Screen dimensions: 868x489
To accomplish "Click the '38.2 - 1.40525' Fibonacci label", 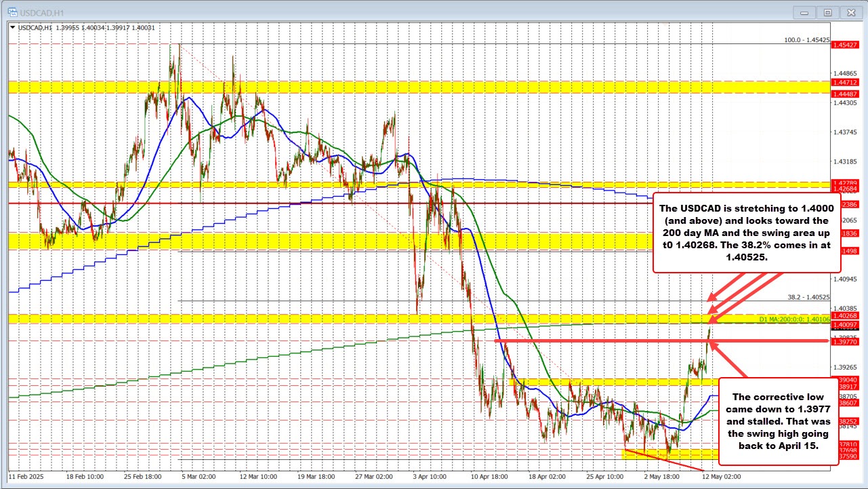I will [x=808, y=296].
